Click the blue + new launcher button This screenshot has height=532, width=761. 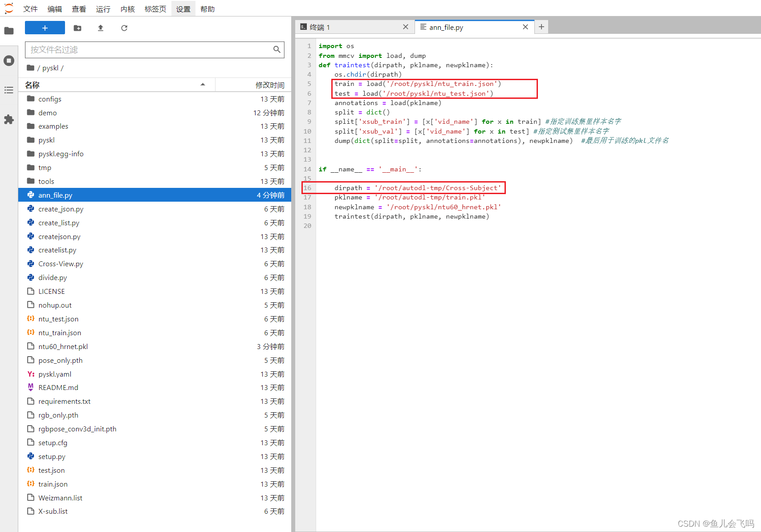pos(45,28)
